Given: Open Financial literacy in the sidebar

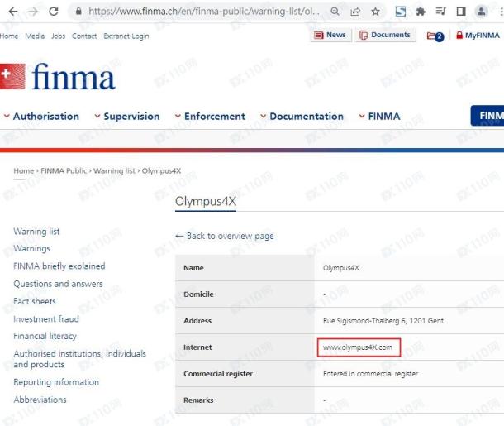Looking at the screenshot, I should pos(45,336).
